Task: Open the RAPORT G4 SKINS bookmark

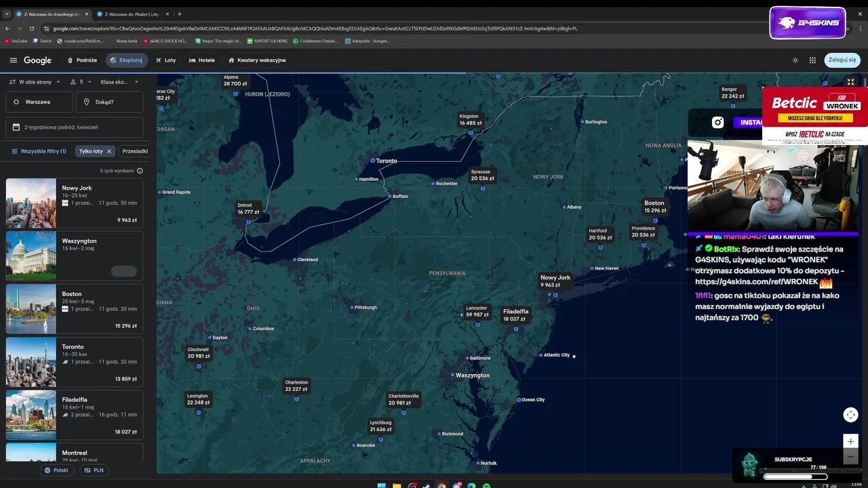Action: click(267, 41)
